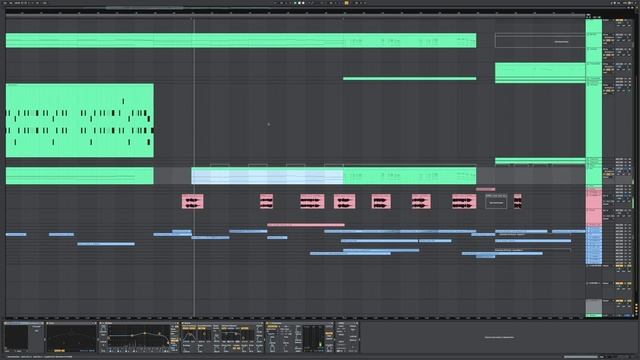
Task: Select the third pink audio clip
Action: click(x=312, y=201)
